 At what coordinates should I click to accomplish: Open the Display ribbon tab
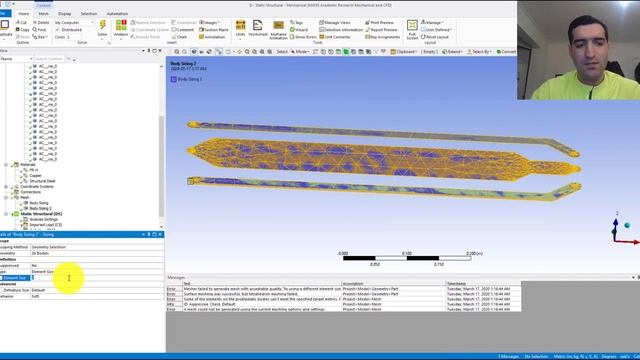click(64, 13)
